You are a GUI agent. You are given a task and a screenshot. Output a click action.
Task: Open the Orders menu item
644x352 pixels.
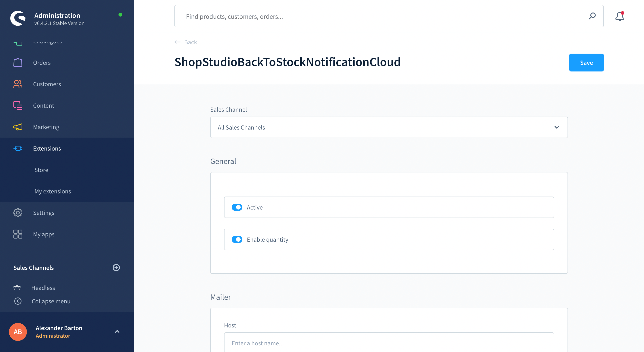pyautogui.click(x=42, y=63)
